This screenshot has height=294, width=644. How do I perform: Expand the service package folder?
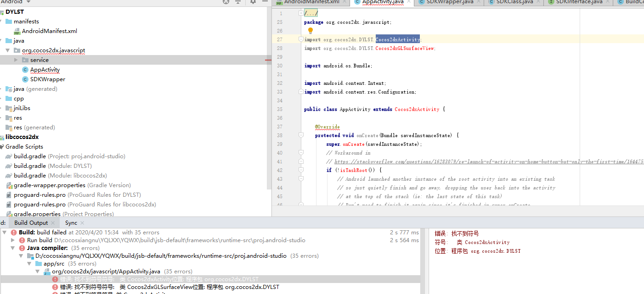coord(16,60)
